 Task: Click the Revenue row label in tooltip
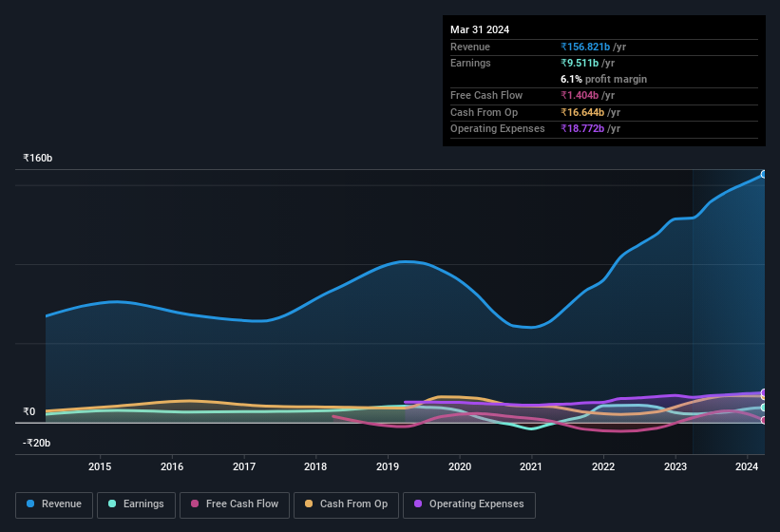click(470, 47)
